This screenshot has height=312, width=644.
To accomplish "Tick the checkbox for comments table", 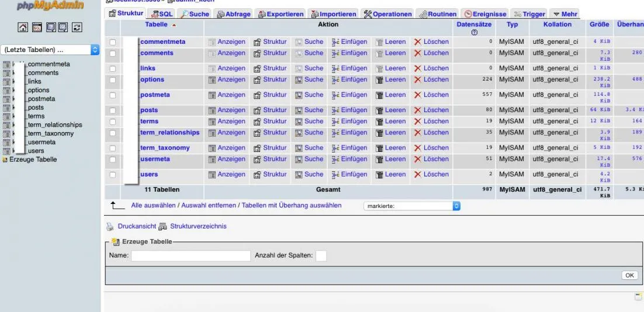I will 113,53.
